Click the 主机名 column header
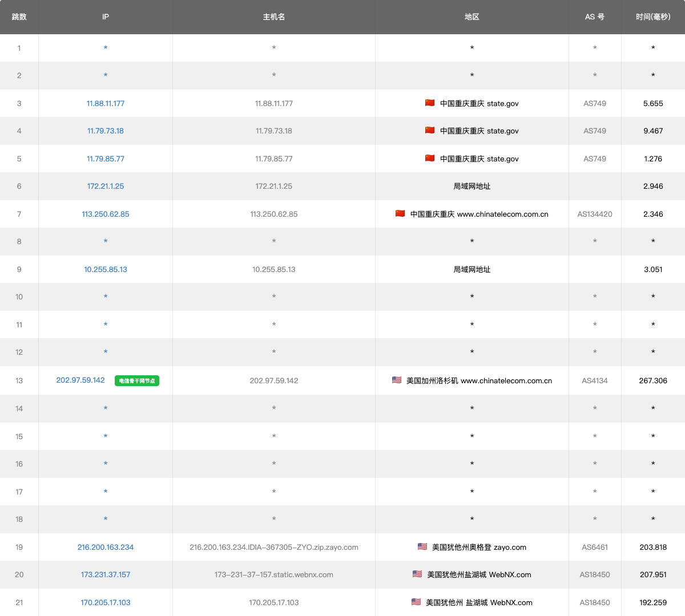The width and height of the screenshot is (685, 616). pos(274,17)
